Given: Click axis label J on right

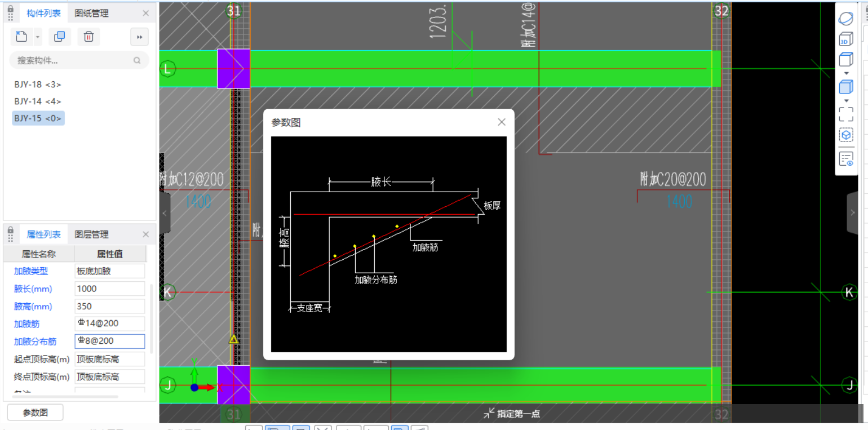Looking at the screenshot, I should 849,385.
